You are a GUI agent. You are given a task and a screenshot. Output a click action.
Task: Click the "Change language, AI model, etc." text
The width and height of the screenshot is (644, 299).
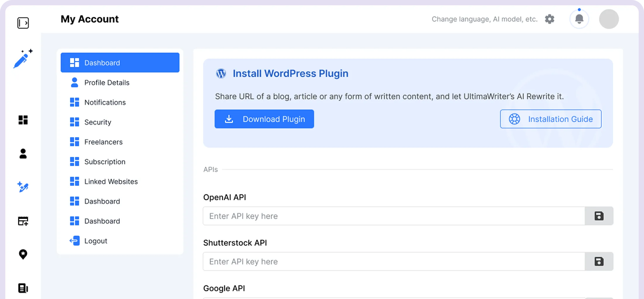[484, 19]
